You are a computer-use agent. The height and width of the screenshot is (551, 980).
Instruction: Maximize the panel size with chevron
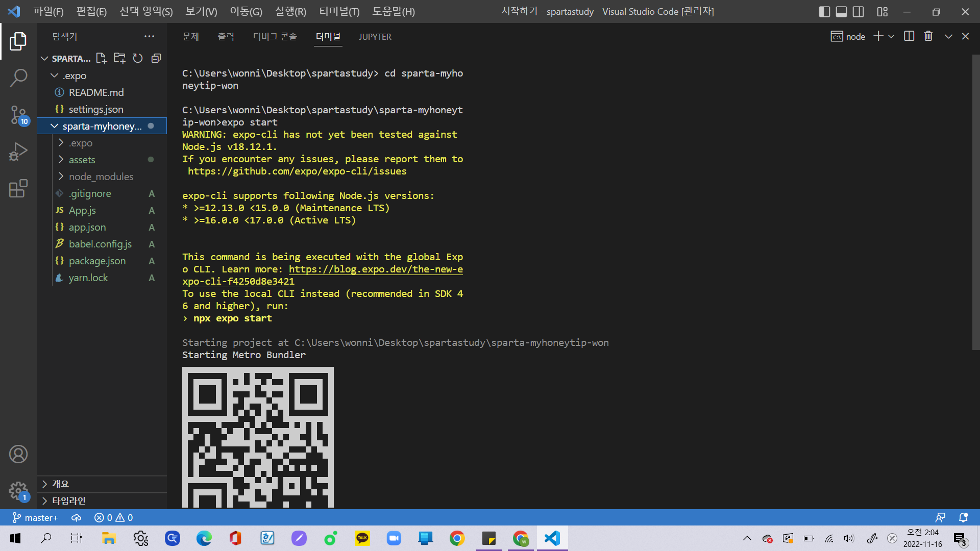point(948,36)
